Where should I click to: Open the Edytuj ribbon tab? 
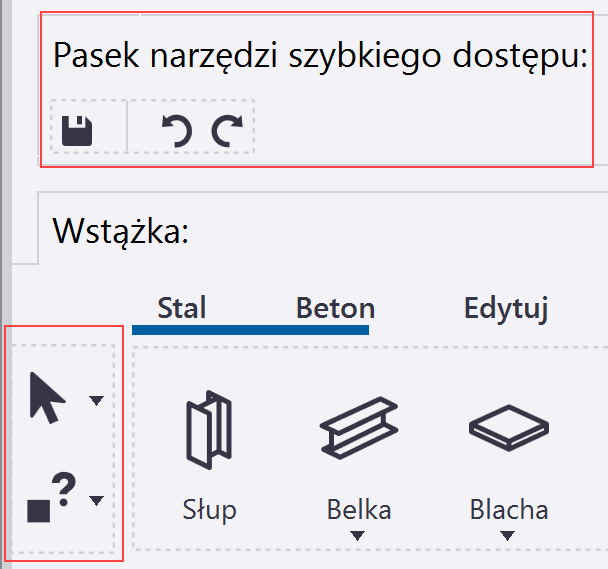pyautogui.click(x=506, y=308)
